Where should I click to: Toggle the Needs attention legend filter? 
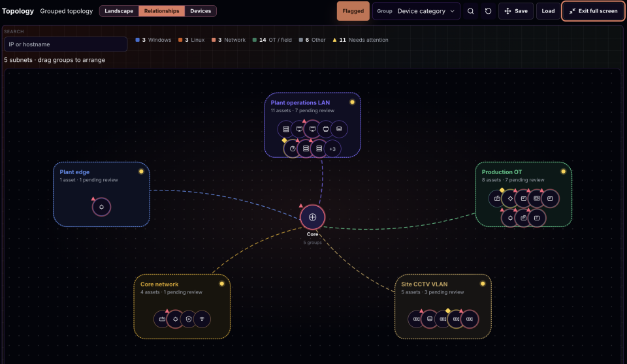(361, 40)
